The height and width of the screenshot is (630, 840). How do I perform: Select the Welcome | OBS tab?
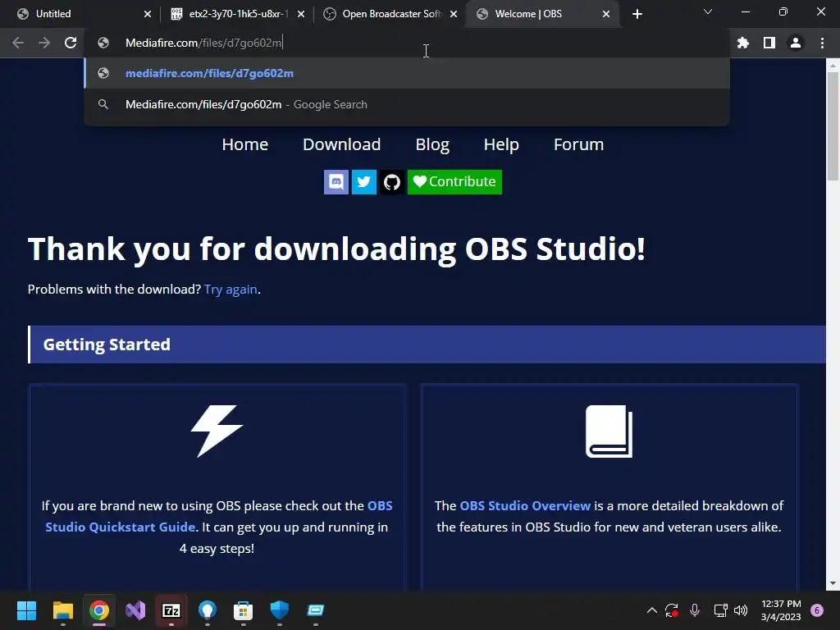tap(541, 14)
